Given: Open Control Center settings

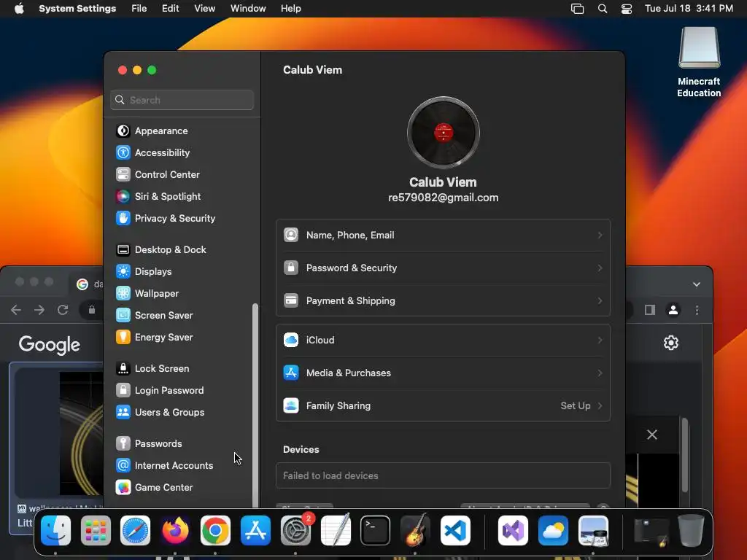Looking at the screenshot, I should tap(158, 175).
